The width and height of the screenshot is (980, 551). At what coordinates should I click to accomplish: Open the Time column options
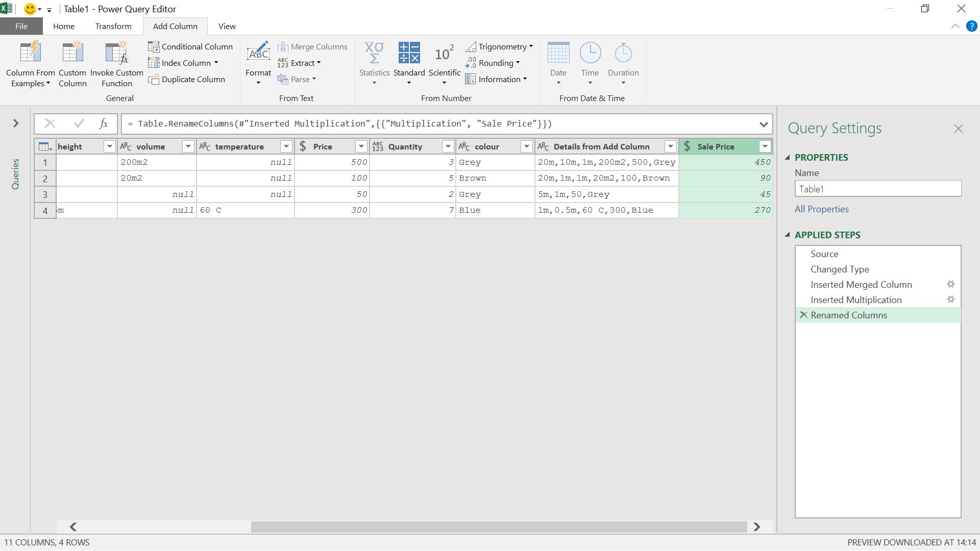(x=590, y=64)
